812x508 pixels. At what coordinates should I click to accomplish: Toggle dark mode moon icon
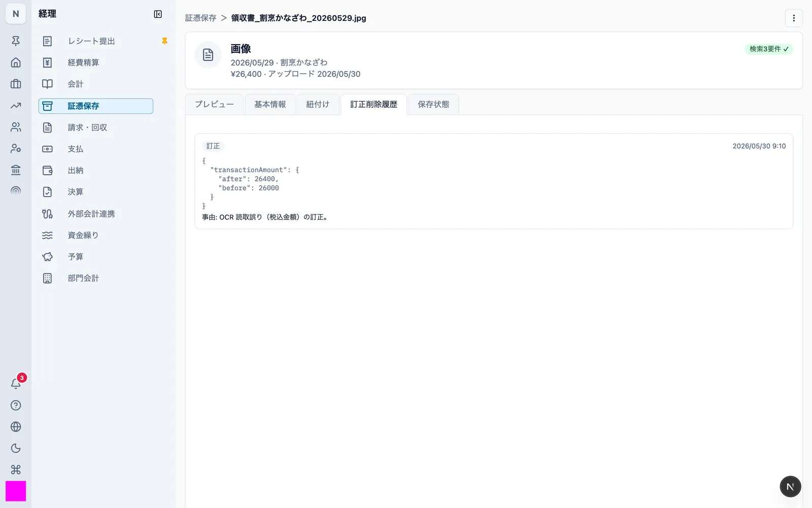coord(16,448)
